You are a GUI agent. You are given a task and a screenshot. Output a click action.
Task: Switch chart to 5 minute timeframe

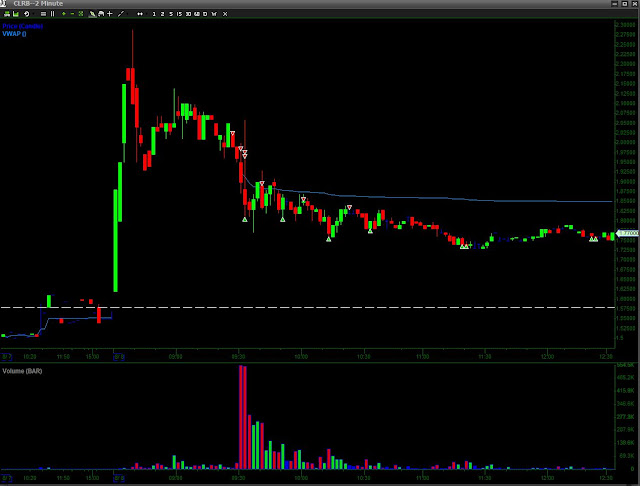(171, 14)
